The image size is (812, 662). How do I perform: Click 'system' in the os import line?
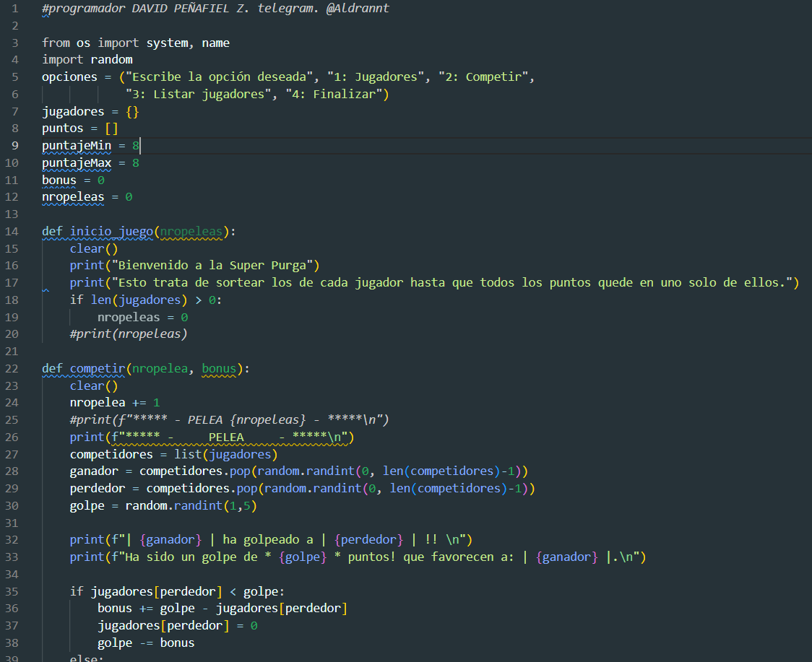[168, 43]
